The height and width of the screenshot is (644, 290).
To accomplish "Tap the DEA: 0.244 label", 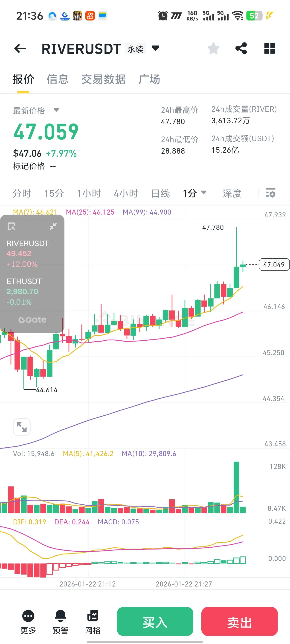I will (72, 522).
